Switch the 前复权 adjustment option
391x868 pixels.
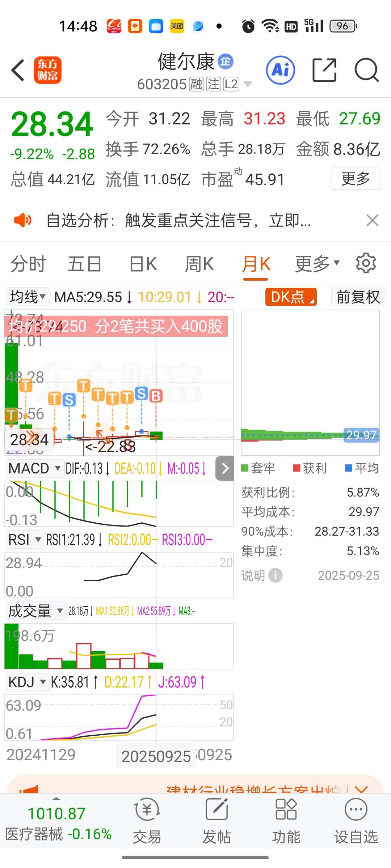(x=358, y=297)
